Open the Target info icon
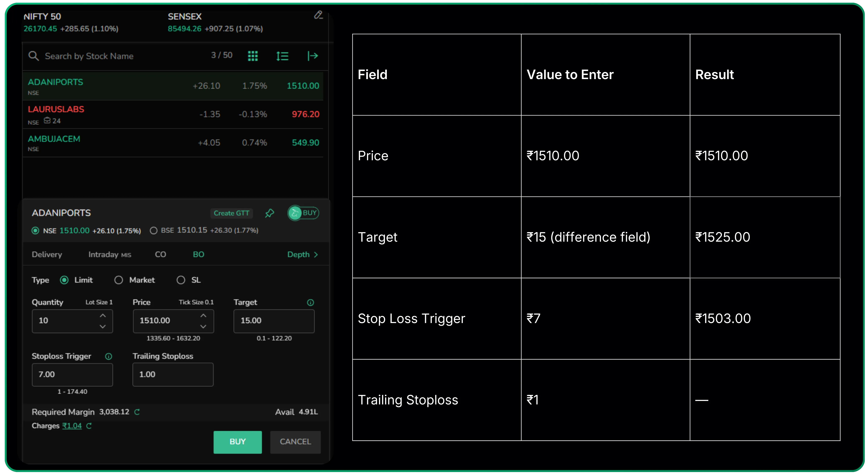This screenshot has height=476, width=868. (x=310, y=302)
